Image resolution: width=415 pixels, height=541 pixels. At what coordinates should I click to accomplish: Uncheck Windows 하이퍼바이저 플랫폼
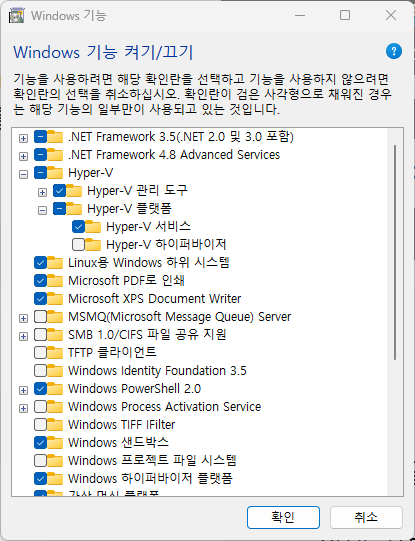40,478
